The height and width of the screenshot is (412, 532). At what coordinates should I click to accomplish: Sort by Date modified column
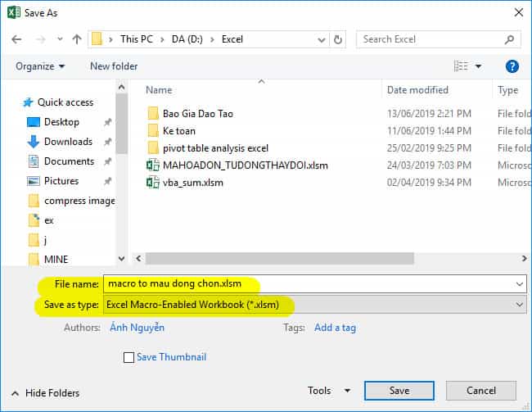417,90
